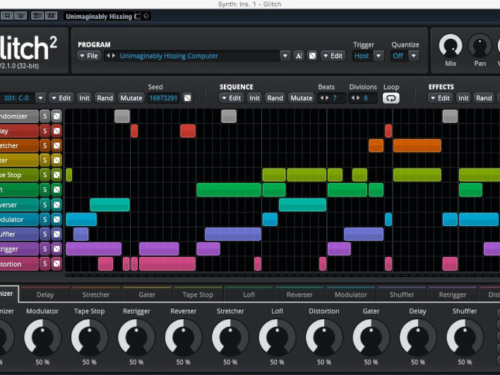
Task: Open the Program File menu
Action: [x=89, y=56]
